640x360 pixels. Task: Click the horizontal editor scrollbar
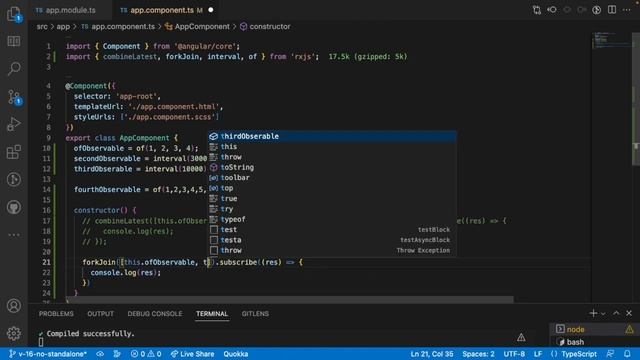coord(289,300)
